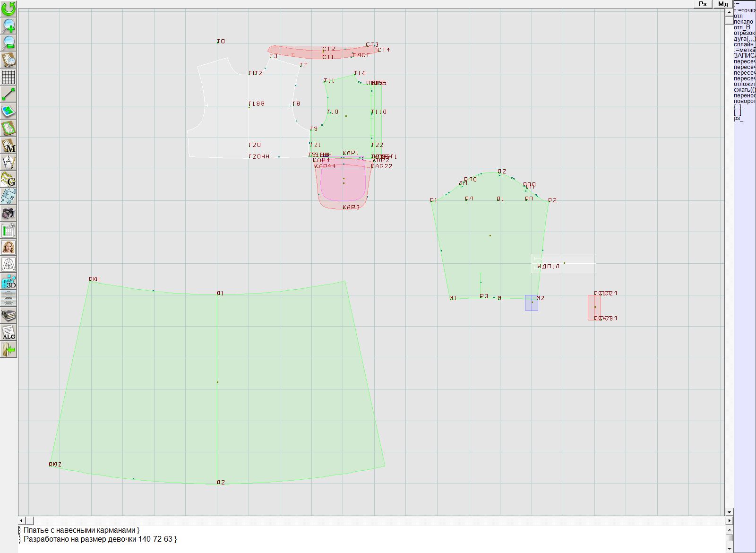
Task: Open the green spreadsheet table icon
Action: [9, 230]
